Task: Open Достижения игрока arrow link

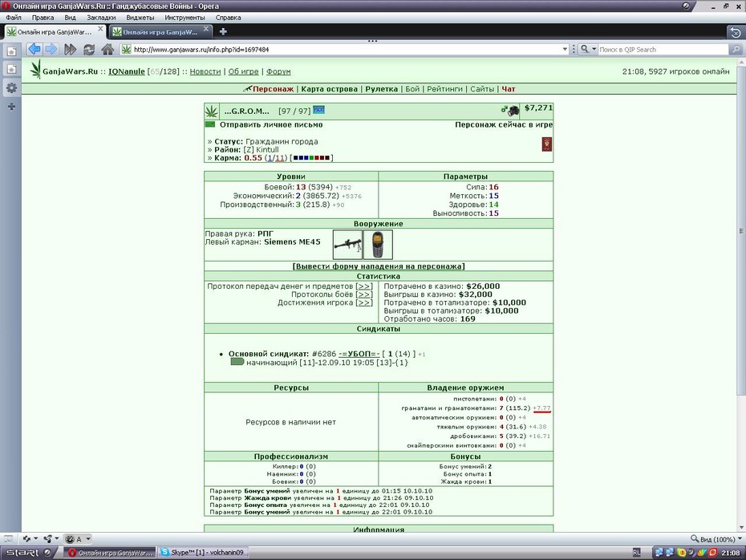Action: tap(364, 302)
